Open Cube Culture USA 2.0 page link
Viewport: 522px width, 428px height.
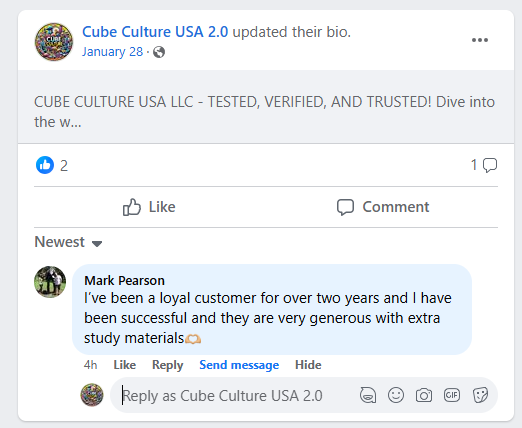[x=155, y=32]
